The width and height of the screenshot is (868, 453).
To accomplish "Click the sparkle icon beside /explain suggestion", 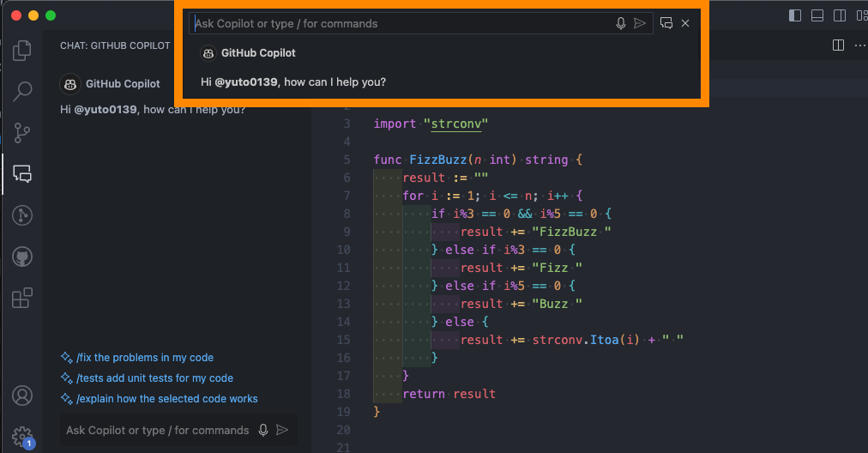I will [66, 399].
